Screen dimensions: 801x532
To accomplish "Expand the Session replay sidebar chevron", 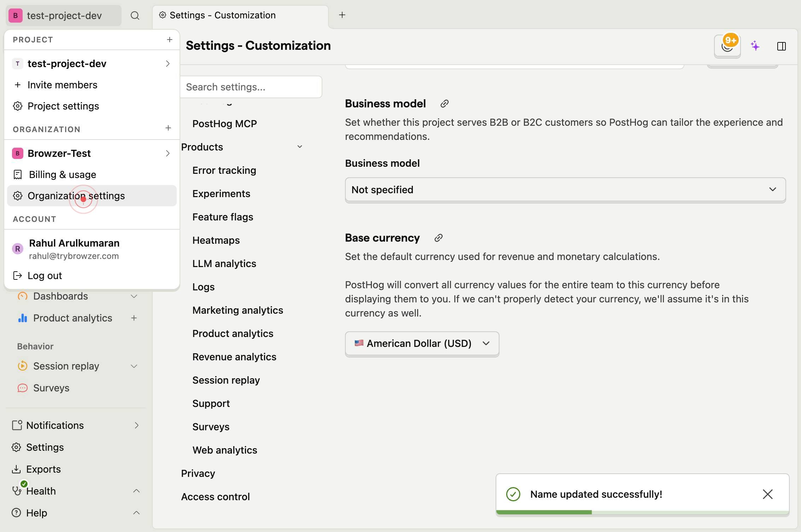I will tap(134, 366).
